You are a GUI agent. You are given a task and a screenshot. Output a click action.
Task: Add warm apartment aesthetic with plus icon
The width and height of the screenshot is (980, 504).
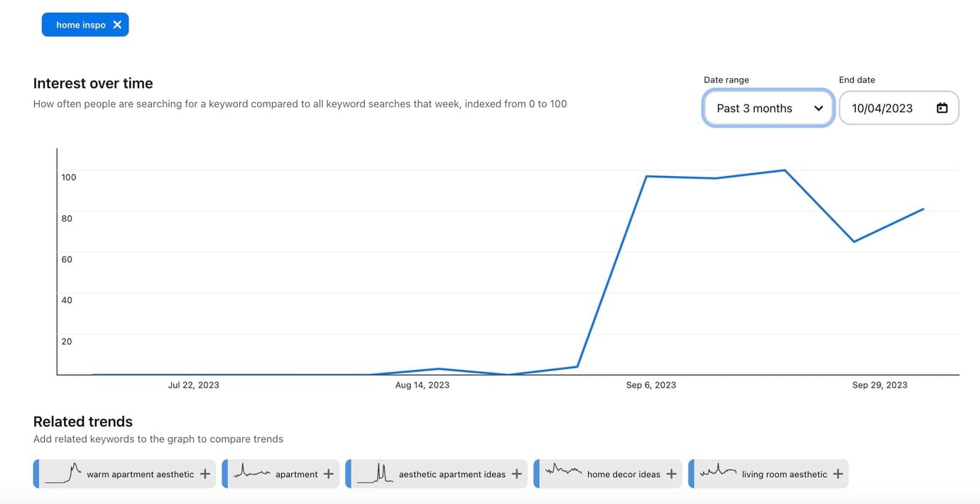(205, 473)
